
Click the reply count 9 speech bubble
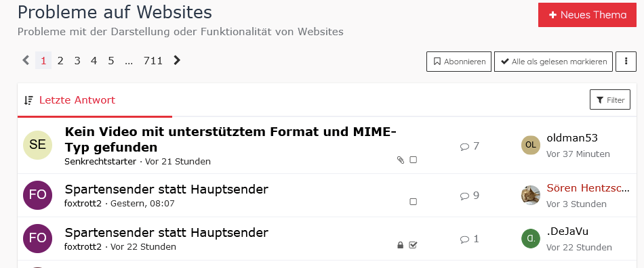[470, 196]
